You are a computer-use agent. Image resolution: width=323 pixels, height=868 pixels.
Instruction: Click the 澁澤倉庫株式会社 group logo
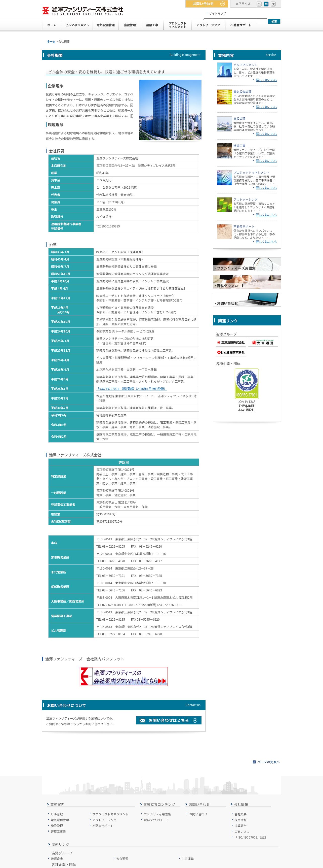231,342
